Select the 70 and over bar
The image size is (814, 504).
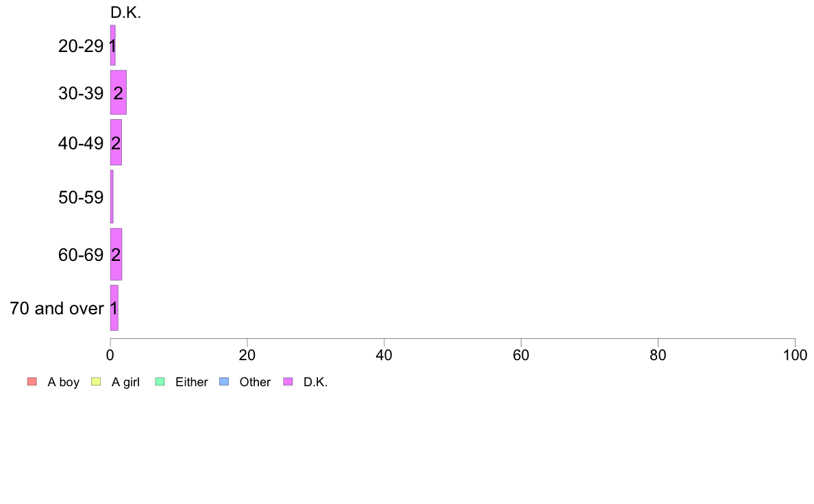coord(114,307)
